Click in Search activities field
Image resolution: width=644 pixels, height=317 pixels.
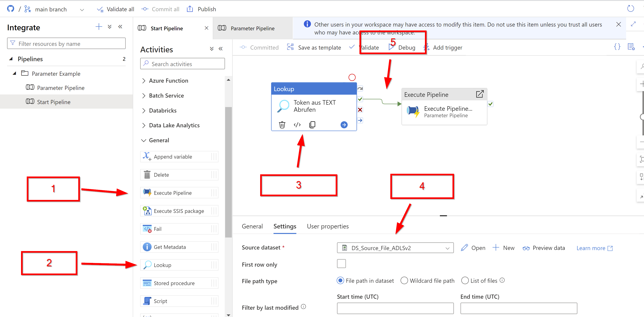(x=182, y=64)
